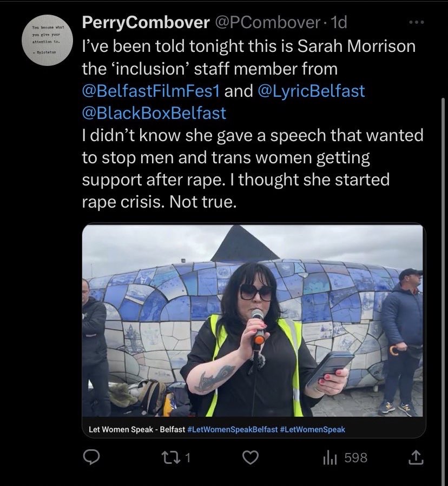Tap the retweet count number 1
The image size is (448, 486).
[x=187, y=458]
